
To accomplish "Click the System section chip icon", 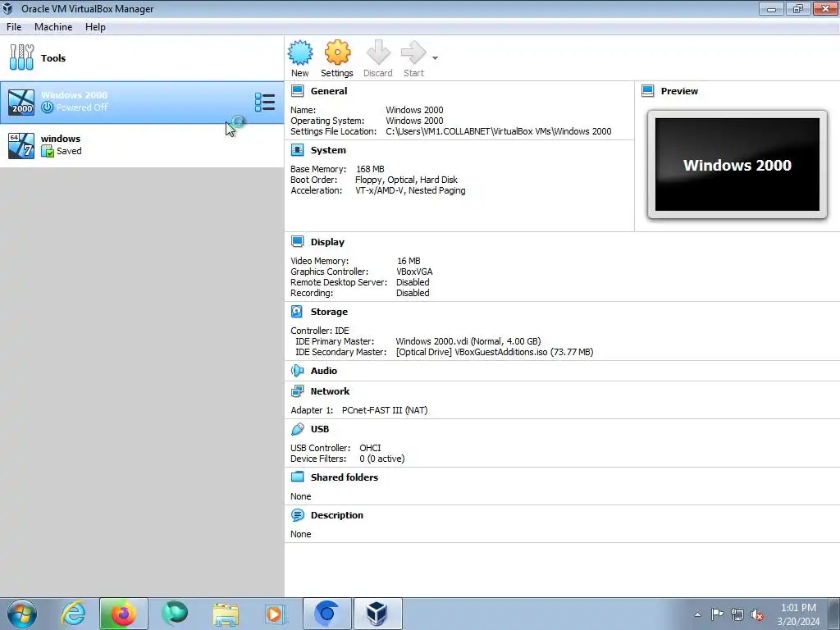I will [297, 149].
